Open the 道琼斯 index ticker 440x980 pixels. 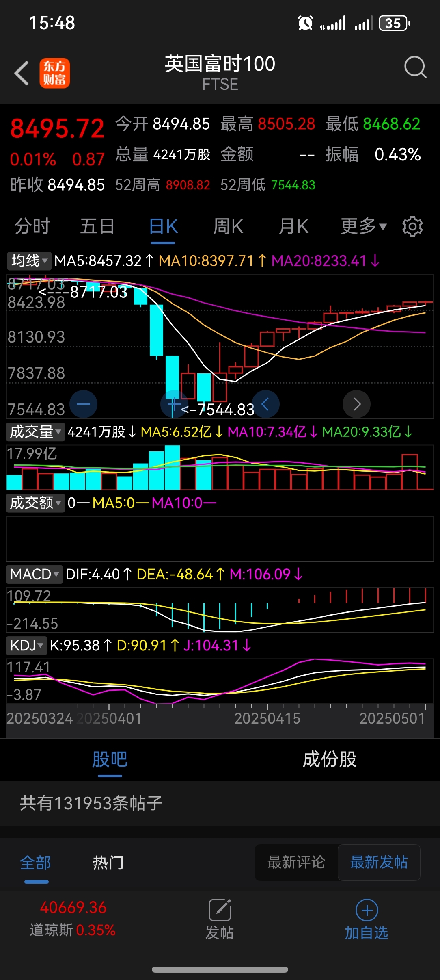(73, 918)
